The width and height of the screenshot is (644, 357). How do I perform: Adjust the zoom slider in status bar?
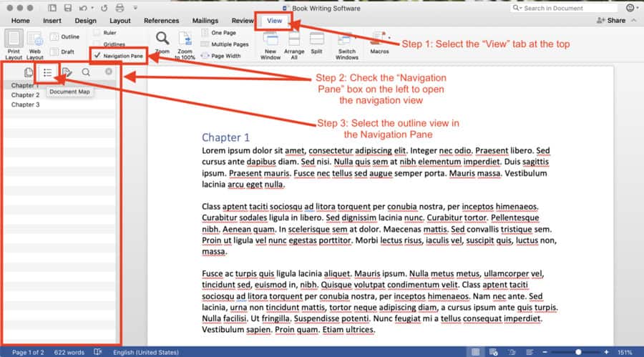click(x=578, y=352)
